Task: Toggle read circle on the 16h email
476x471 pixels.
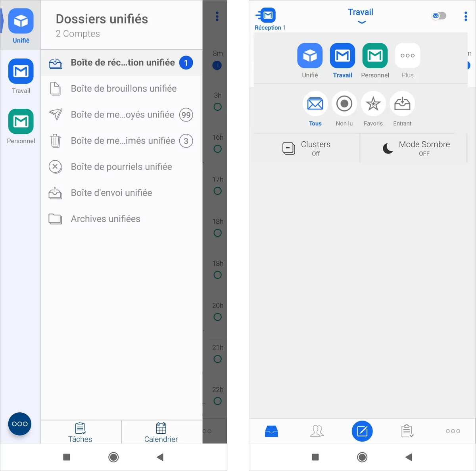Action: coord(217,149)
